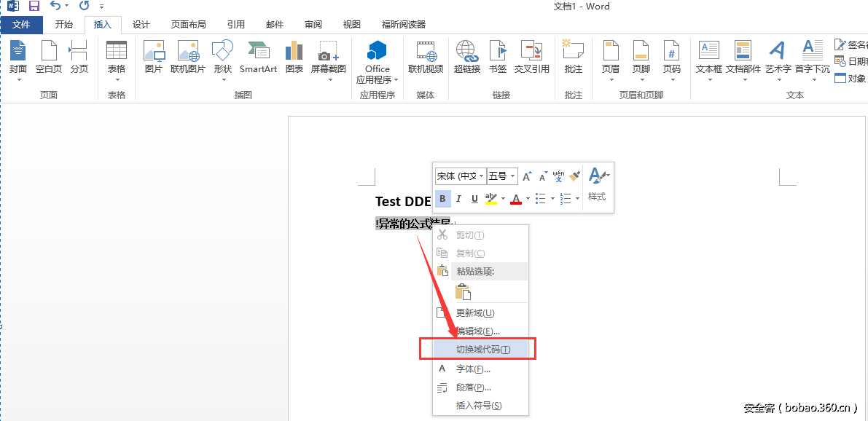Insert online video via 联机视频

[x=426, y=58]
